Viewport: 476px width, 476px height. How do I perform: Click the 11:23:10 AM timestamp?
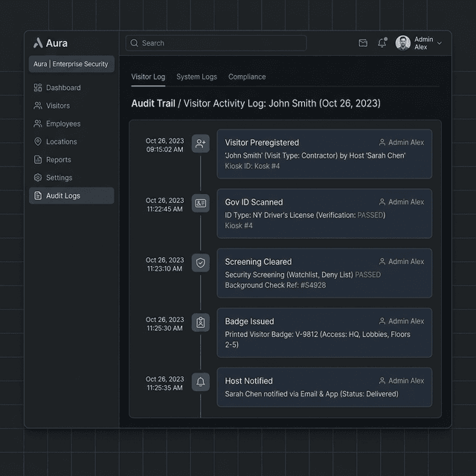pos(164,268)
